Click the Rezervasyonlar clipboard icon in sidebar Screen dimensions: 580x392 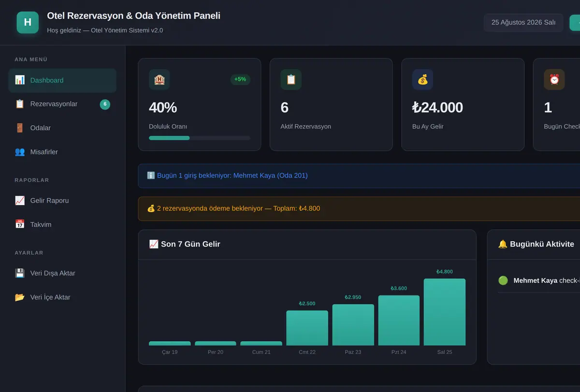point(20,104)
